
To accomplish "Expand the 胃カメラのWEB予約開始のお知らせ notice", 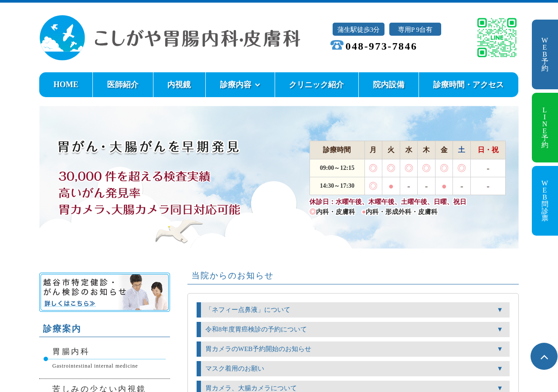I will coord(353,349).
